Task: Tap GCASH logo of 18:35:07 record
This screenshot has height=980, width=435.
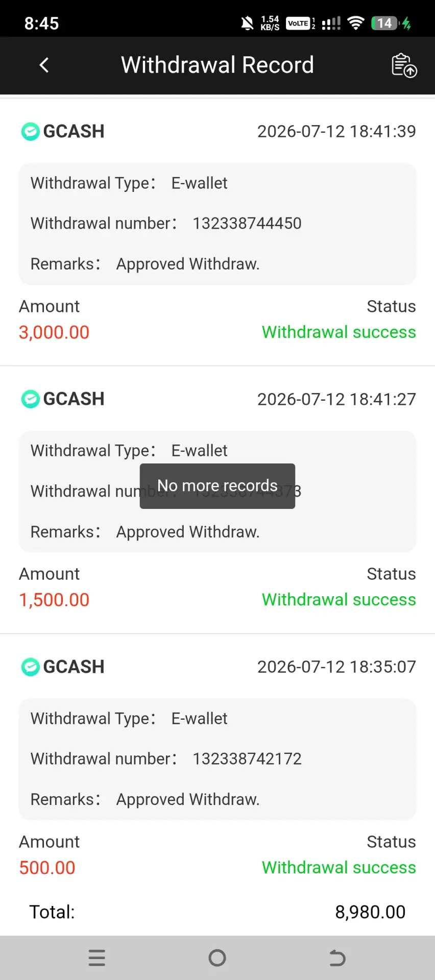Action: point(31,667)
